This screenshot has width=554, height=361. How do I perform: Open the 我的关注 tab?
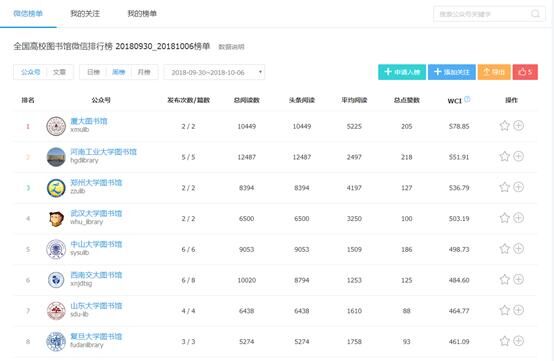pyautogui.click(x=85, y=13)
